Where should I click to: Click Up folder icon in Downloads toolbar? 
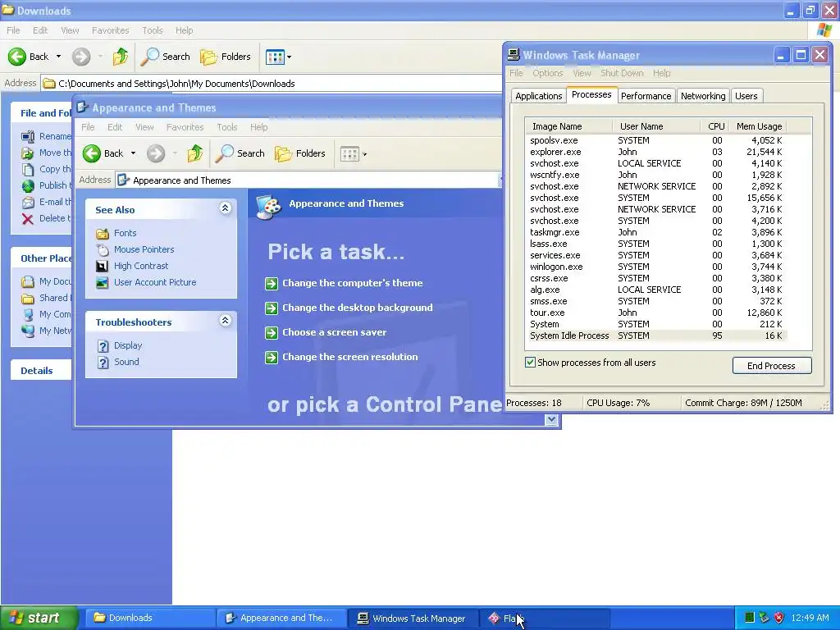point(121,57)
